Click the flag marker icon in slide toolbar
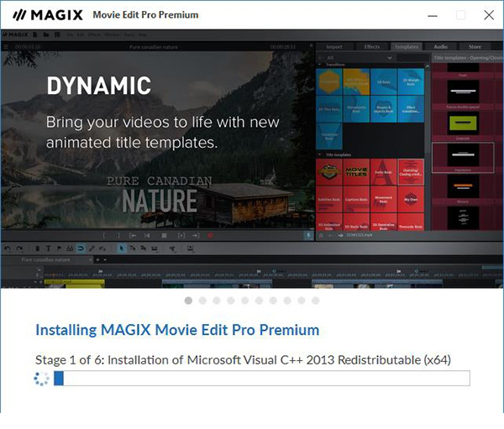The image size is (504, 429). click(59, 249)
